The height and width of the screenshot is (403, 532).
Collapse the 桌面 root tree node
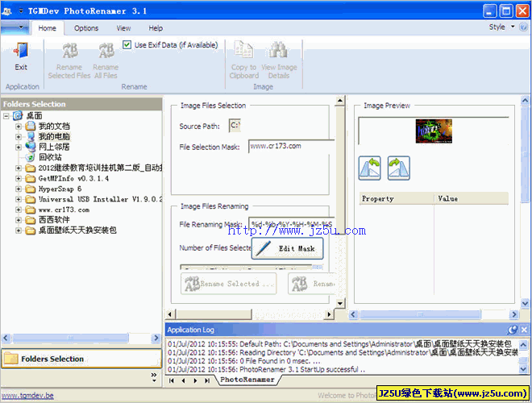(6, 116)
